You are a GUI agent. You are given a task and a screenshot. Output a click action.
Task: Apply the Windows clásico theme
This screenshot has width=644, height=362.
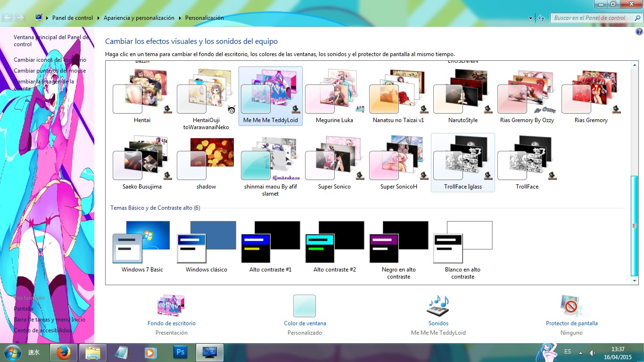[206, 246]
